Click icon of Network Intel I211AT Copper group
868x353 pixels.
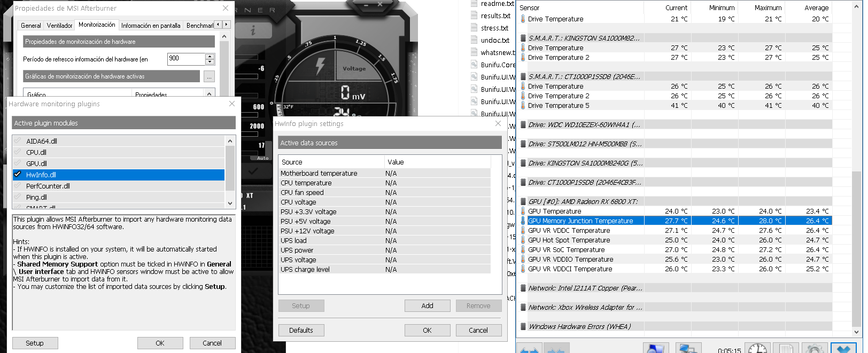point(523,288)
